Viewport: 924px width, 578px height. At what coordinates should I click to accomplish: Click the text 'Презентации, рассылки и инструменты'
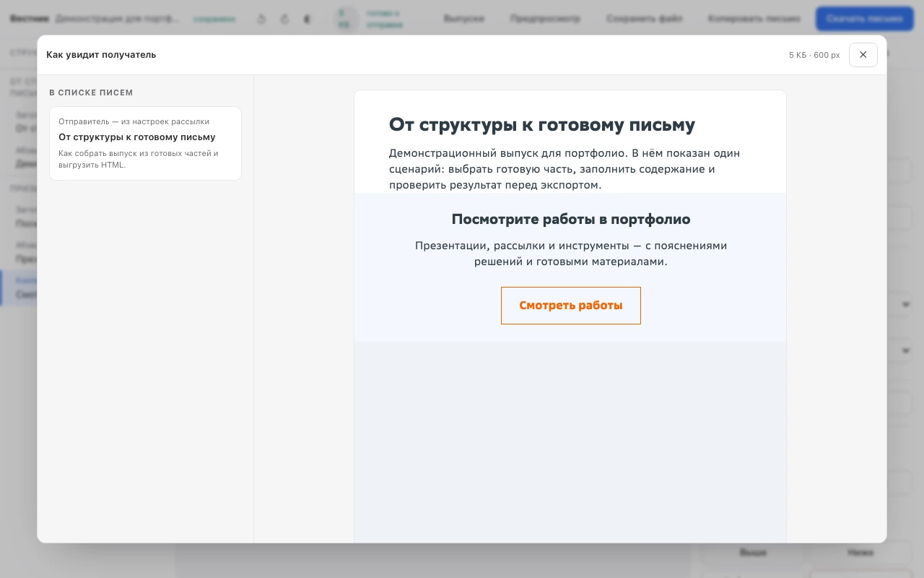click(x=521, y=246)
